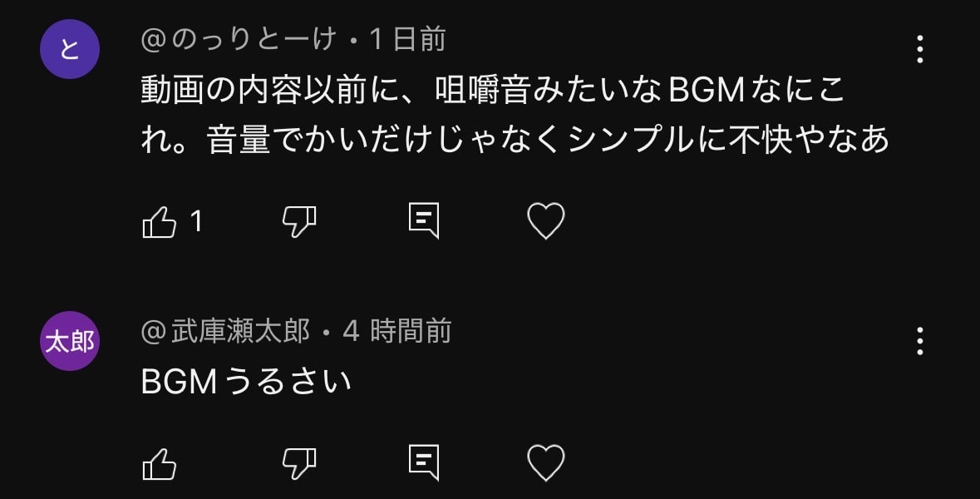Heart the comment by @武庫瀬太郎
The image size is (980, 499).
point(545,462)
